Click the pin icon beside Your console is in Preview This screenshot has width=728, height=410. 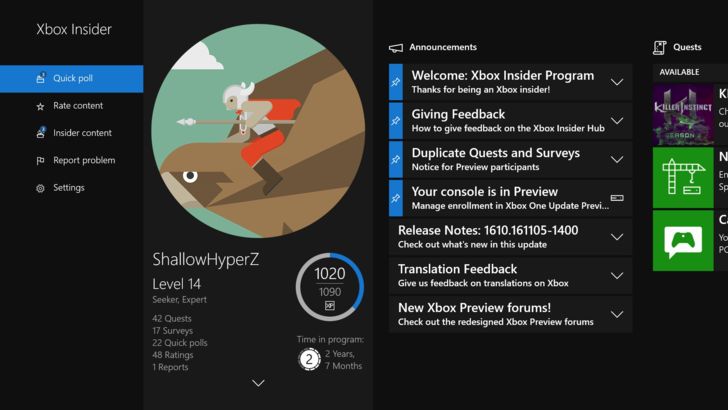tap(396, 198)
